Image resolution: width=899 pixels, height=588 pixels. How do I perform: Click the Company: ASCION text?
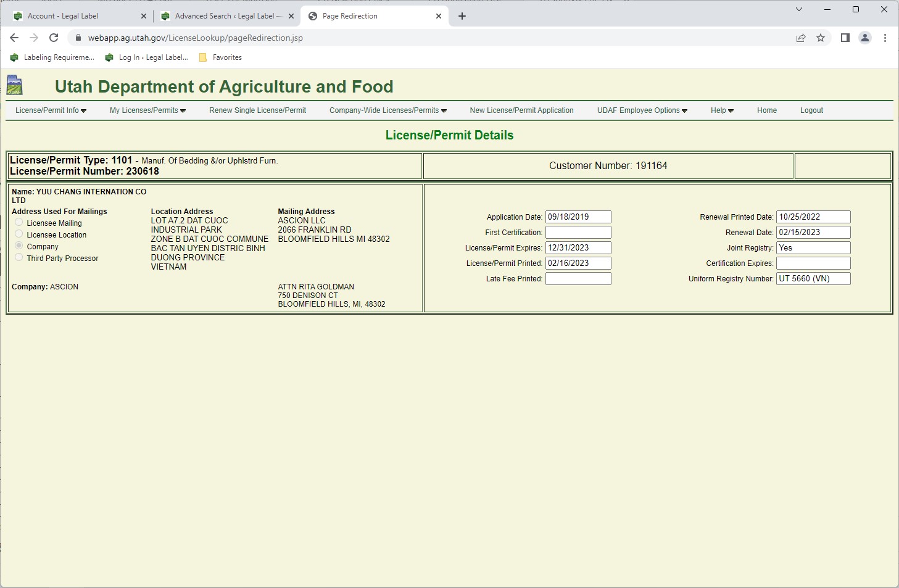click(x=45, y=287)
